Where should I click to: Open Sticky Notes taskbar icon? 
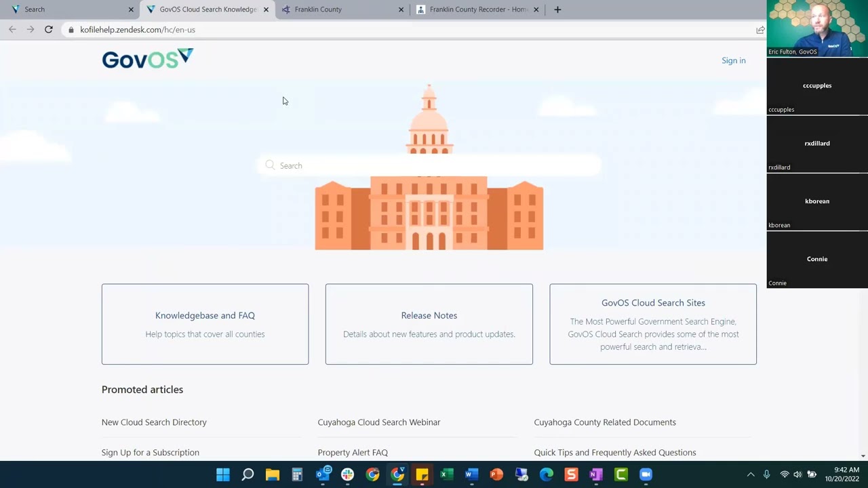pos(422,474)
